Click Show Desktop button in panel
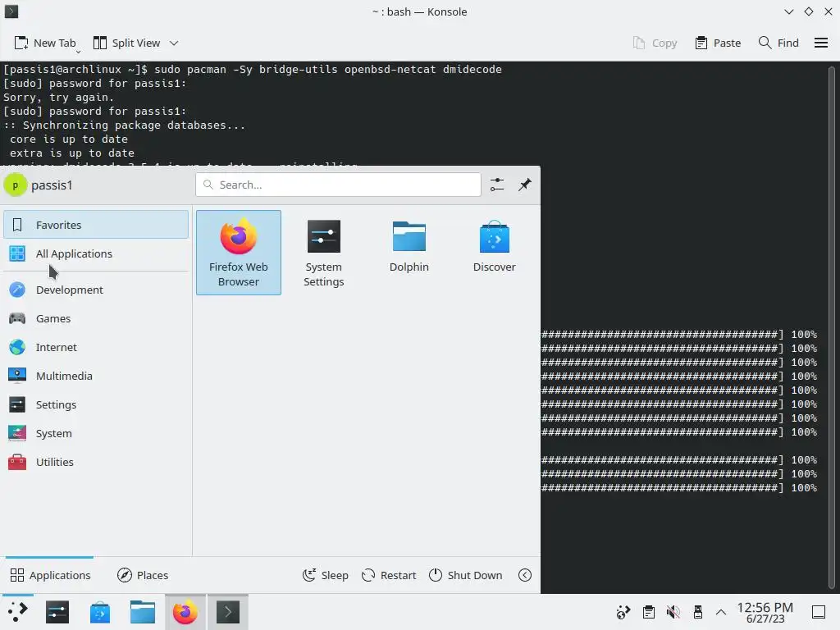This screenshot has height=630, width=840. click(x=819, y=612)
